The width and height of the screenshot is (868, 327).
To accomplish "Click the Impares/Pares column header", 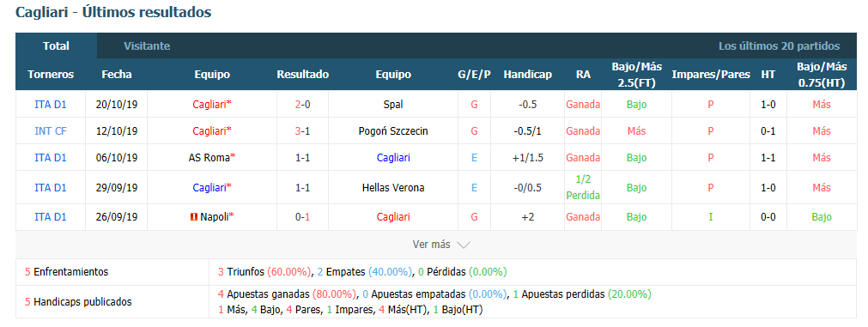I will coord(711,75).
